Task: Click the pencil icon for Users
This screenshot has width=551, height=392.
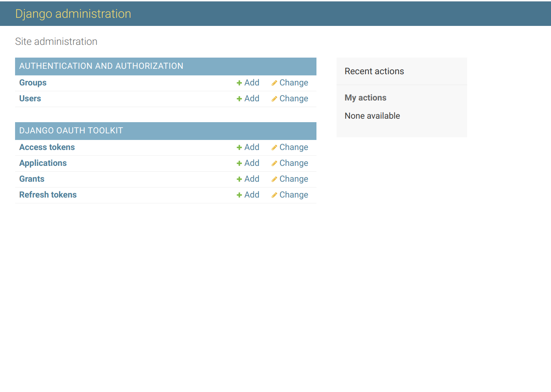Action: point(274,99)
